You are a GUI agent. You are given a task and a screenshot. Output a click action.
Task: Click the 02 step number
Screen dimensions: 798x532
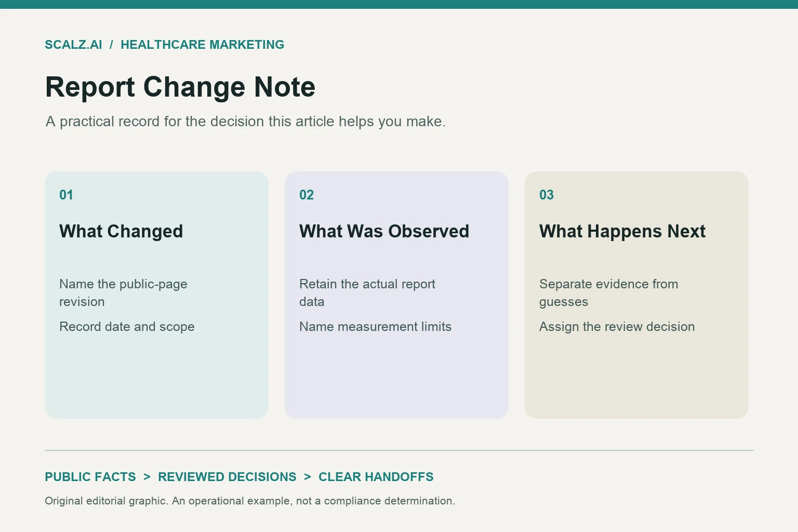[x=307, y=195]
